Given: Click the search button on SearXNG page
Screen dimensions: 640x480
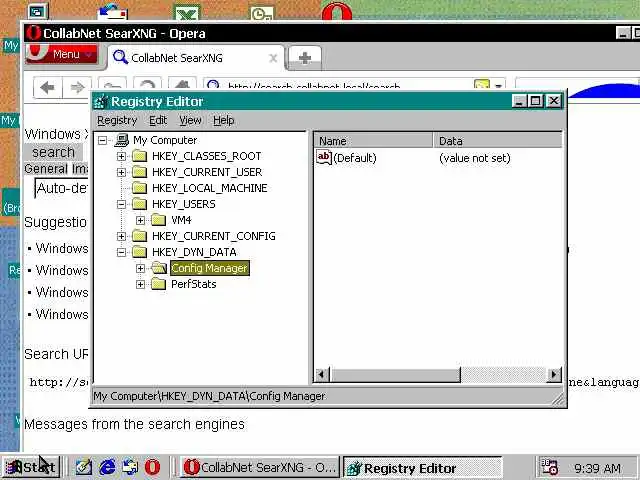Looking at the screenshot, I should tap(53, 152).
